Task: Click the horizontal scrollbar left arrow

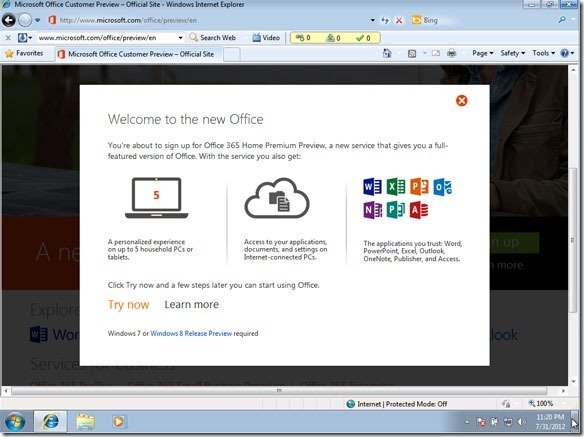Action: tap(6, 391)
